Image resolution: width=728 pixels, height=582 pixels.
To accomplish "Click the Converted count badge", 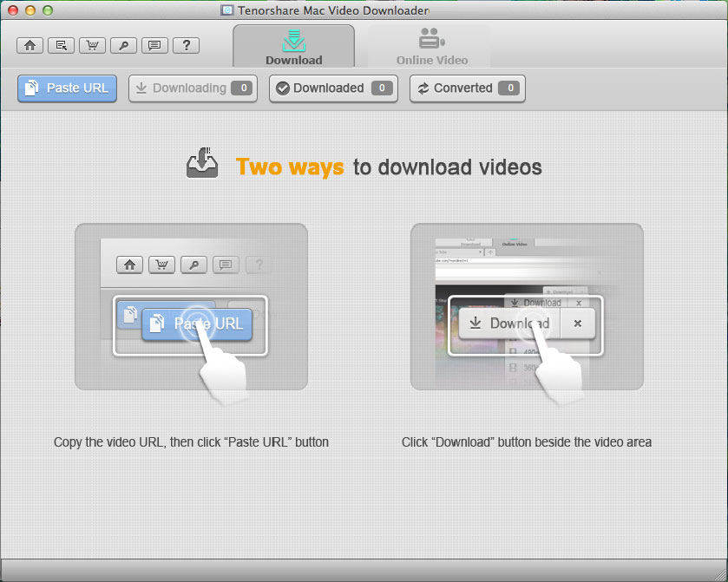I will point(508,88).
